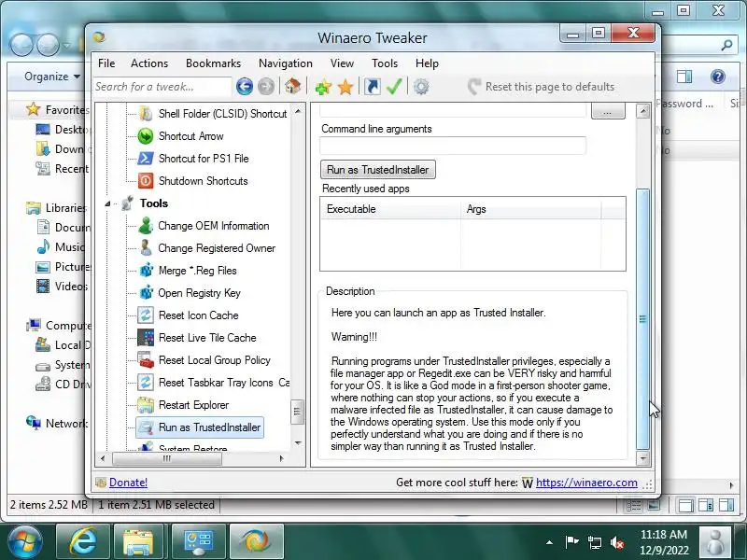The height and width of the screenshot is (560, 747).
Task: Collapse the Tools tree category
Action: tap(107, 203)
